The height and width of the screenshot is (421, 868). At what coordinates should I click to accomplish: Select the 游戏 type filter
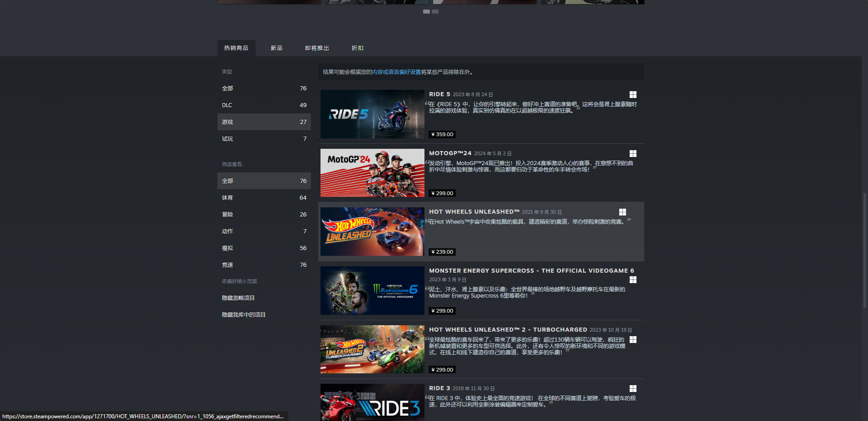coord(264,122)
